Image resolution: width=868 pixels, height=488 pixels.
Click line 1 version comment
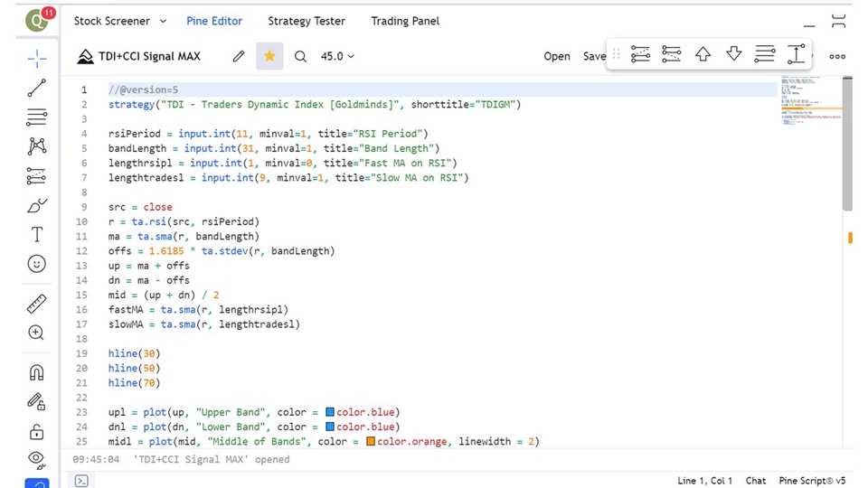[x=144, y=89]
